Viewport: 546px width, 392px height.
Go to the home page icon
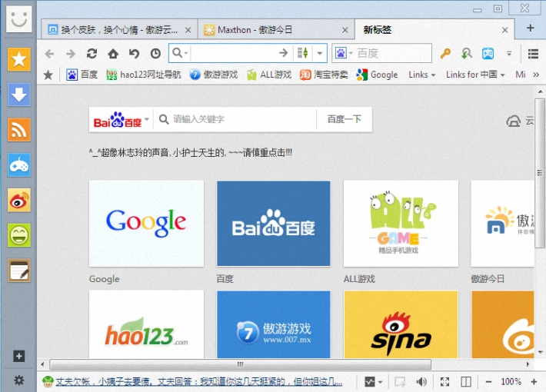(x=113, y=54)
